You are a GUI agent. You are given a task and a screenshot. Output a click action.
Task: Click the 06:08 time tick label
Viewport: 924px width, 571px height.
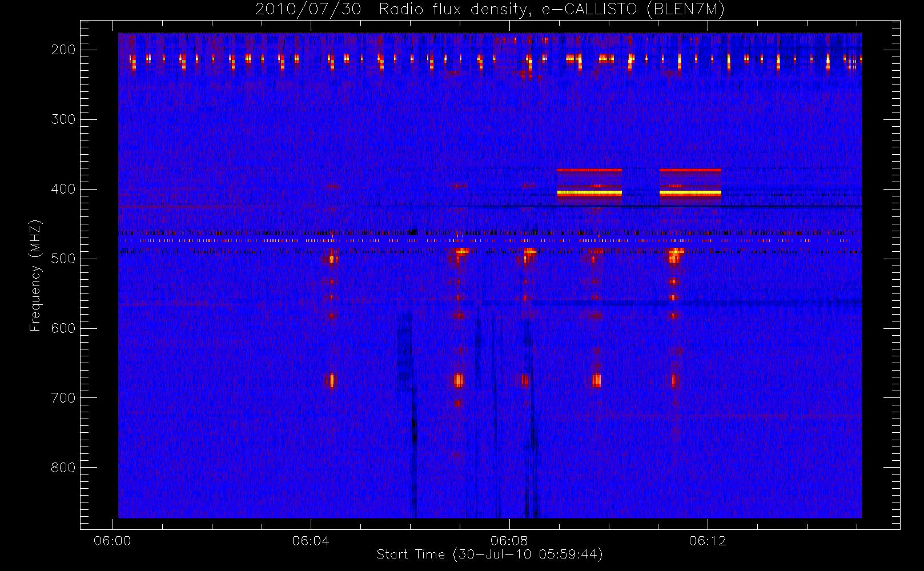[509, 541]
